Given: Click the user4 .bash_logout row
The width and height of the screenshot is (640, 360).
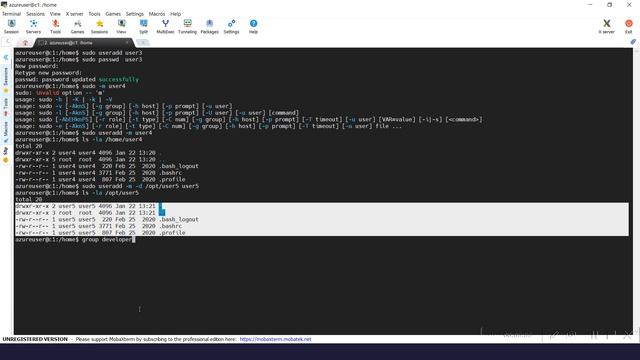Looking at the screenshot, I should pos(107,166).
